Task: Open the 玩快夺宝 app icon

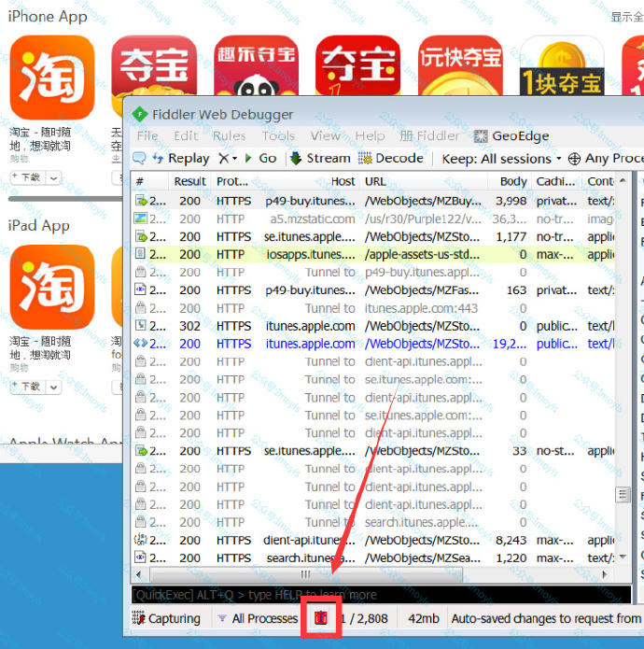Action: coord(460,65)
